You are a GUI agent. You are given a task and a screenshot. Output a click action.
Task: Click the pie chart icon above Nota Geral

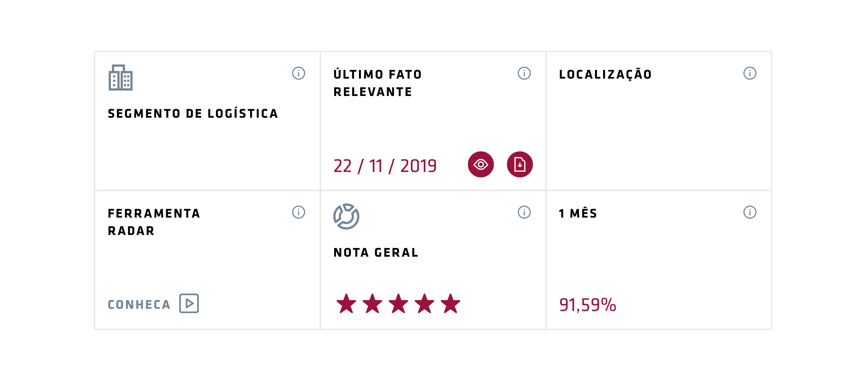346,216
